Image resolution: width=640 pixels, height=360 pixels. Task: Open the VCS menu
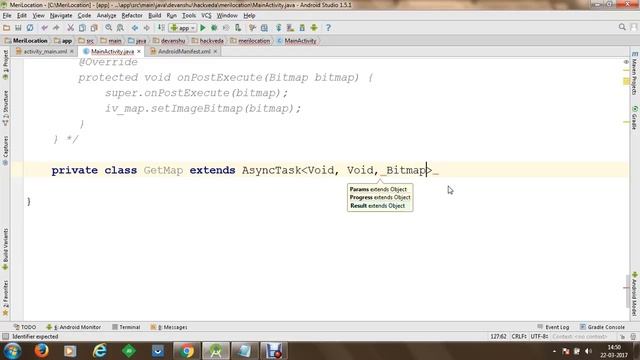point(206,16)
